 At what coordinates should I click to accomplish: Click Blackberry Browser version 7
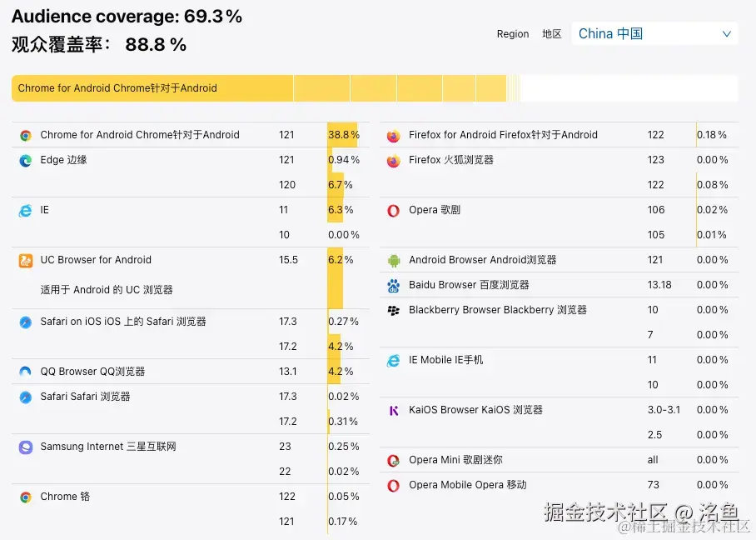pyautogui.click(x=650, y=335)
